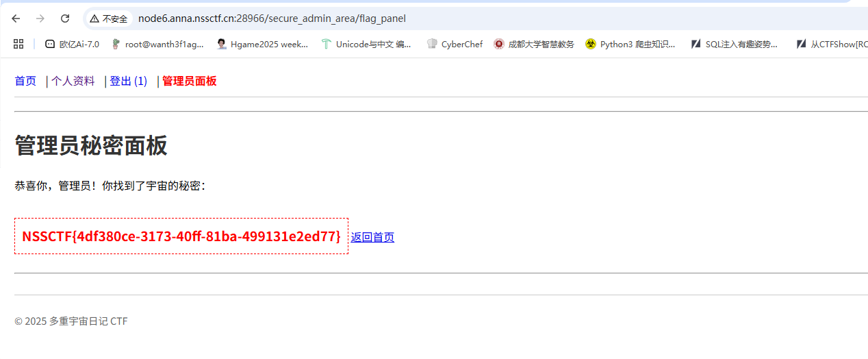Click the 恭喜你，管理员 message text
This screenshot has height=359, width=868.
[x=110, y=186]
